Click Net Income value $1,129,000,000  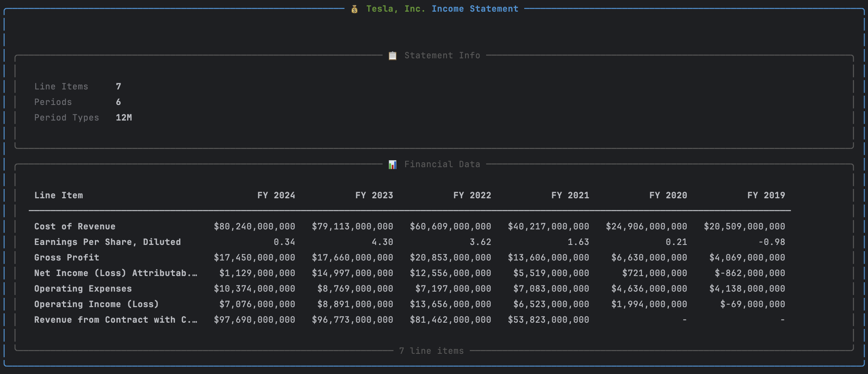coord(257,273)
